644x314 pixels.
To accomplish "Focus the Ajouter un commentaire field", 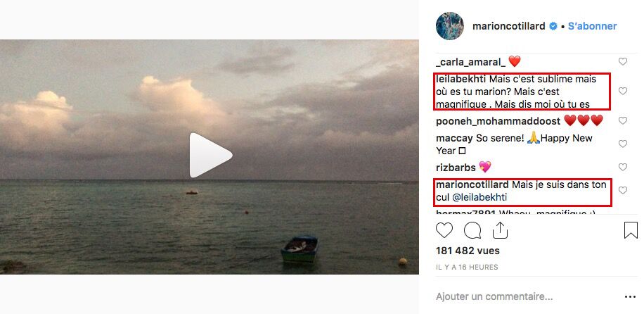I will pyautogui.click(x=526, y=296).
